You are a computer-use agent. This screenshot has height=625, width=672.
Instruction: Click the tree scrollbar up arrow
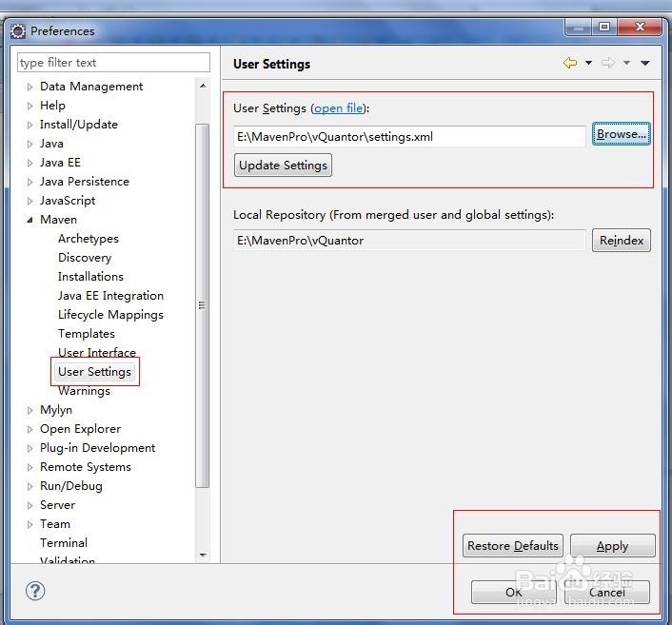tap(203, 87)
